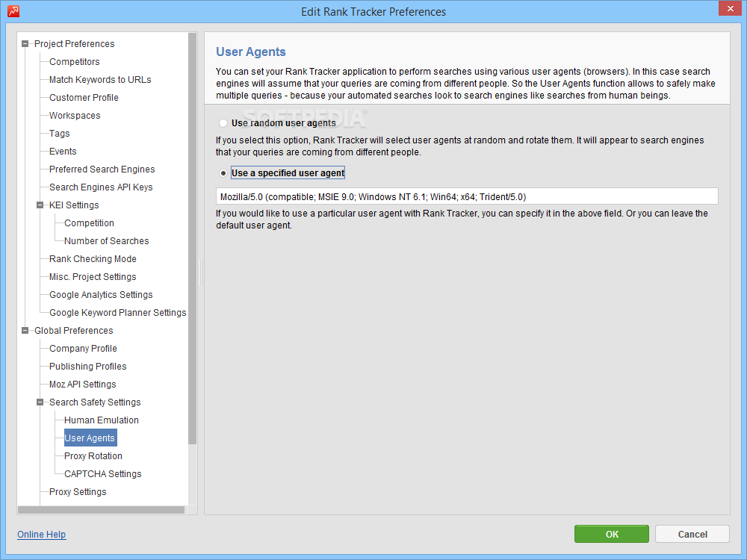Click the Online Help link

(41, 535)
